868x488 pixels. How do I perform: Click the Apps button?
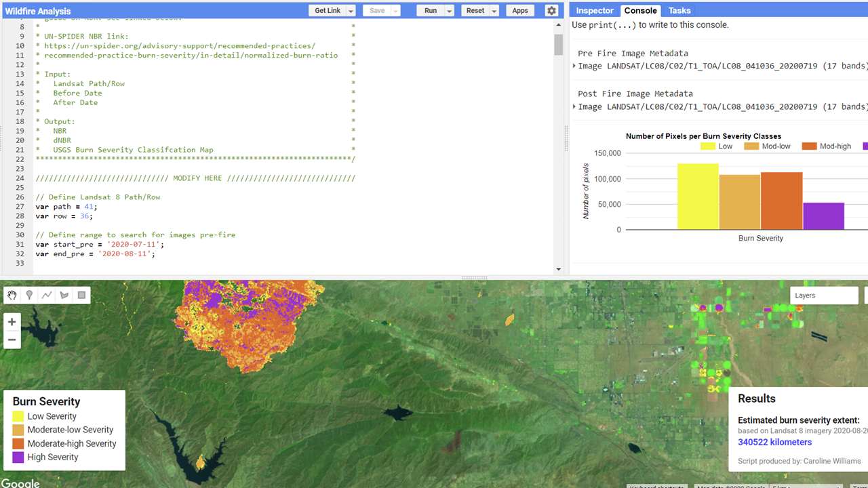(520, 11)
